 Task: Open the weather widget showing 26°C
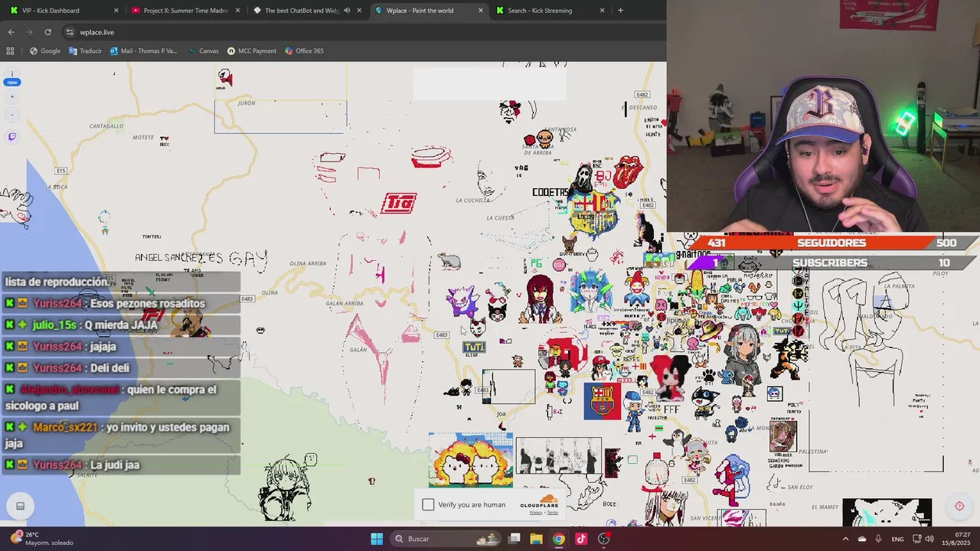[x=42, y=539]
